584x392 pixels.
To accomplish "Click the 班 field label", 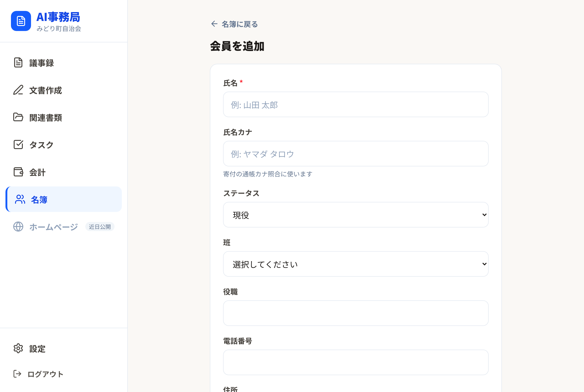I will [x=227, y=242].
